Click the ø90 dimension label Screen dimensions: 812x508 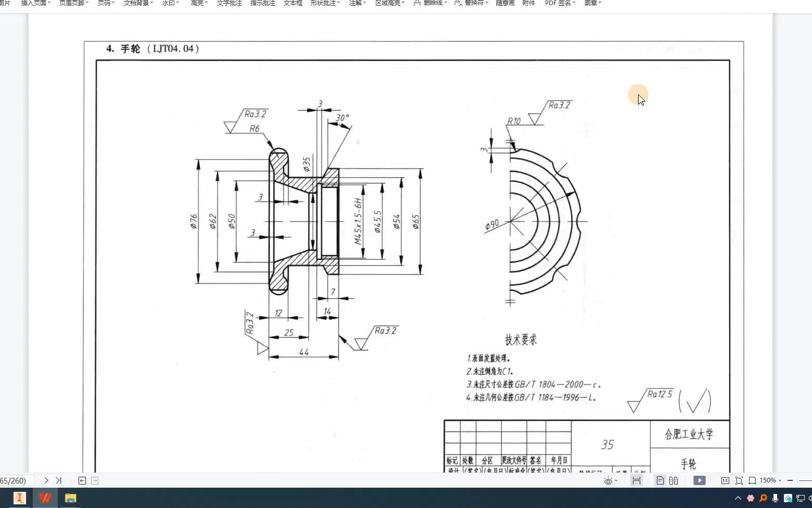point(492,225)
